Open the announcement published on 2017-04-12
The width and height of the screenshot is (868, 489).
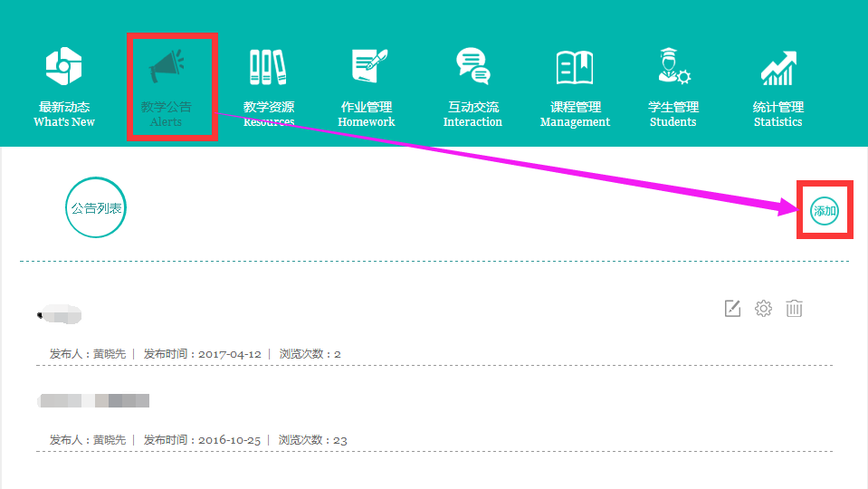tap(60, 315)
